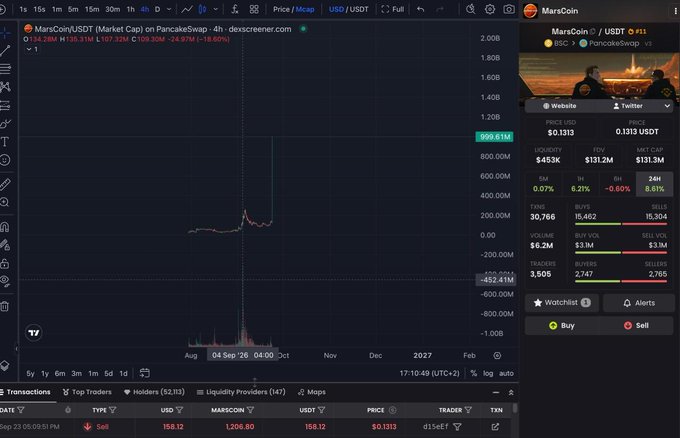
Task: Switch chart to Mcap display
Action: click(305, 9)
